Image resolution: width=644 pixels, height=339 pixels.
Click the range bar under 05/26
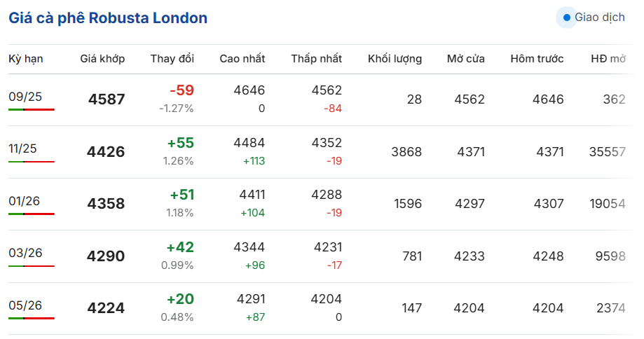32,318
